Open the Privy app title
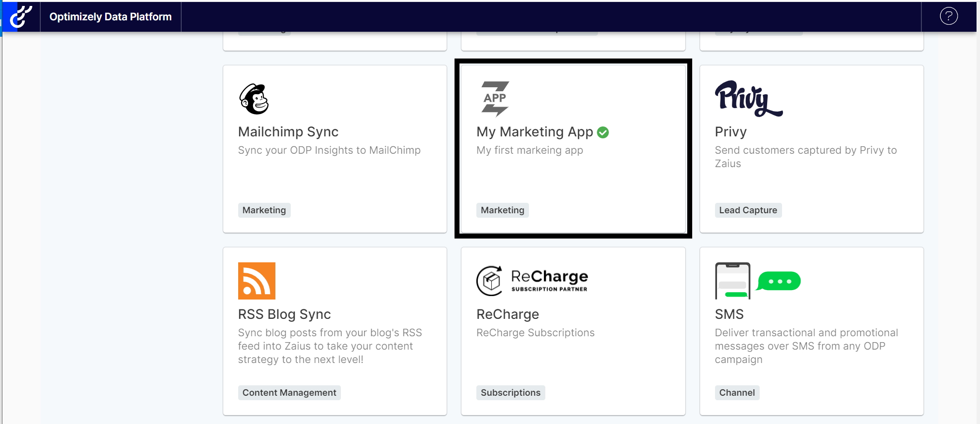 click(730, 132)
